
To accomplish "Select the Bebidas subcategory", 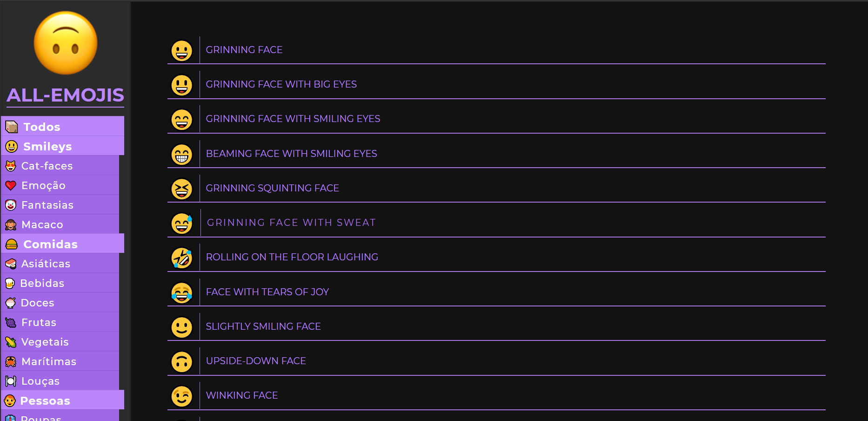I will coord(42,283).
